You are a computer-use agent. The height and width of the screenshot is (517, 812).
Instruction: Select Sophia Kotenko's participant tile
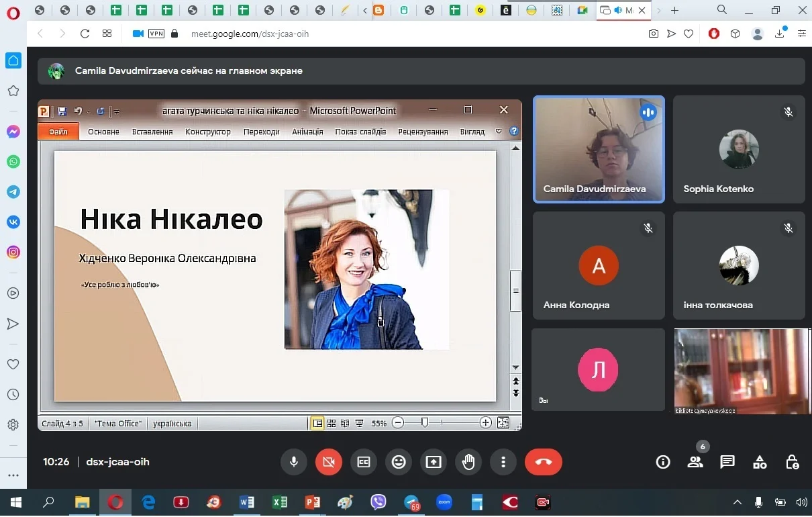point(739,149)
